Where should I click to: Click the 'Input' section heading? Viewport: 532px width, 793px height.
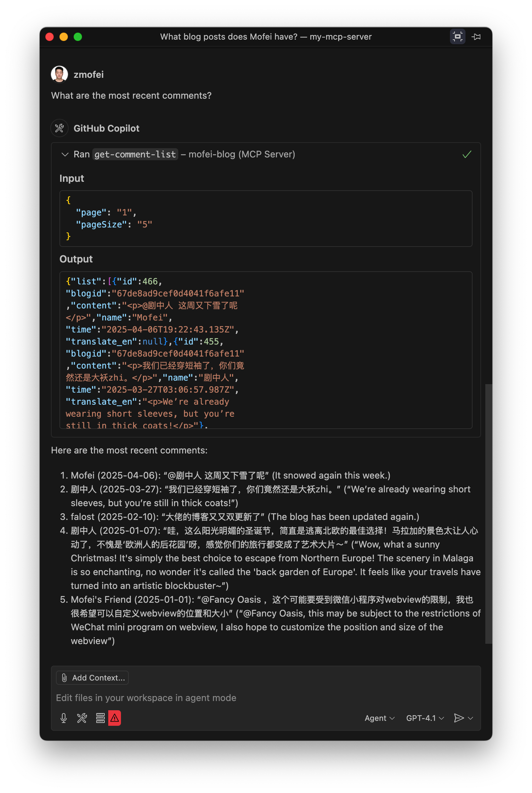(72, 178)
